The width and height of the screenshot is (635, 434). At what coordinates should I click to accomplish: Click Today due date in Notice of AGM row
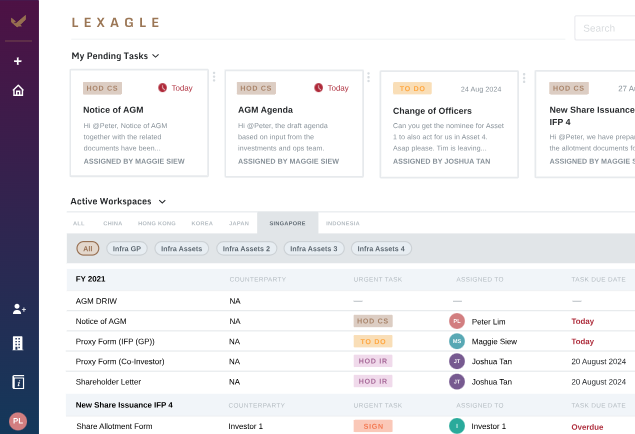coord(582,321)
